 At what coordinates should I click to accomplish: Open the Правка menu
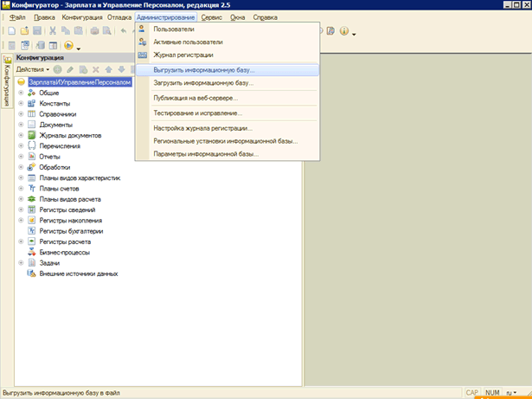pos(44,17)
